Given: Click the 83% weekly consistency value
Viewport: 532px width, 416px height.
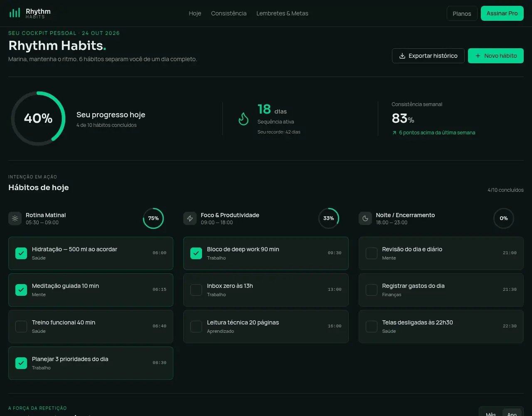Looking at the screenshot, I should click(403, 119).
